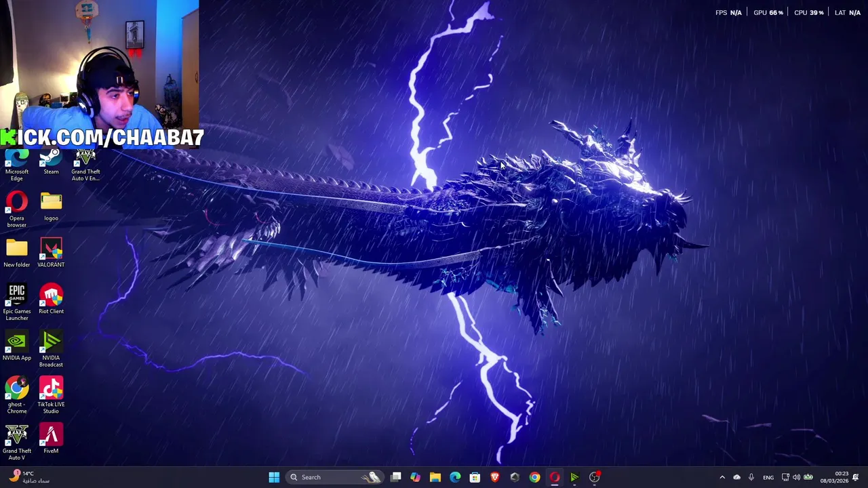Open Microsoft Edge from the taskbar
This screenshot has width=868, height=488.
point(455,477)
